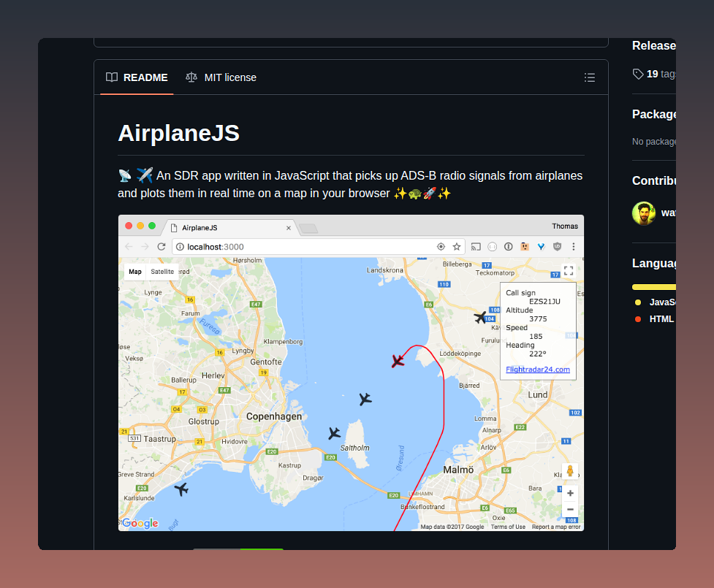Image resolution: width=714 pixels, height=588 pixels.
Task: Click the scales icon beside MIT license
Action: (x=191, y=77)
